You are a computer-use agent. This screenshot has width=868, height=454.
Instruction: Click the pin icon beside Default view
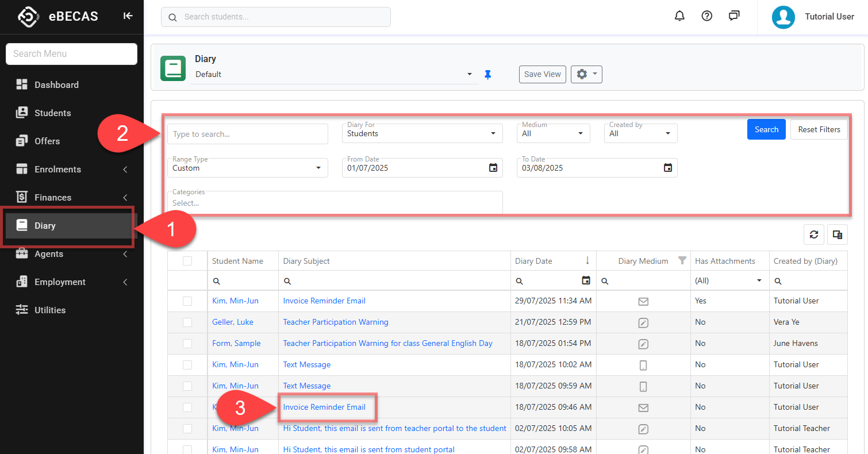[488, 75]
